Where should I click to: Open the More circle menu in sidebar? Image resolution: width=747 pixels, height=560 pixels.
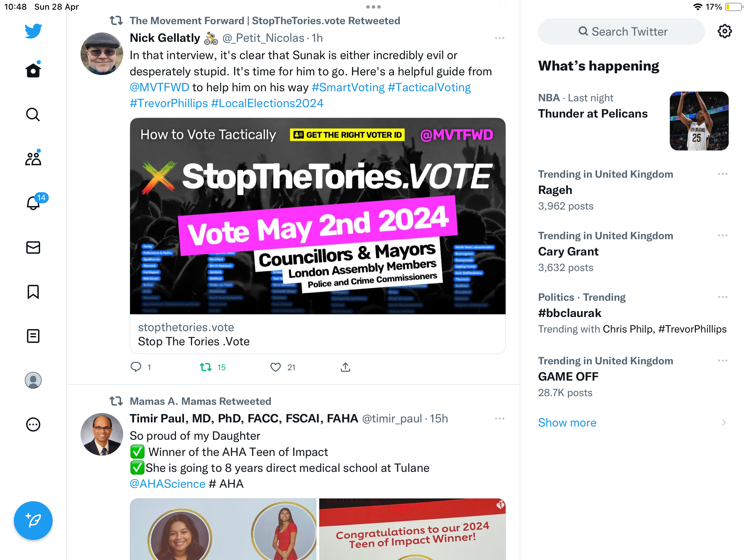pyautogui.click(x=33, y=424)
